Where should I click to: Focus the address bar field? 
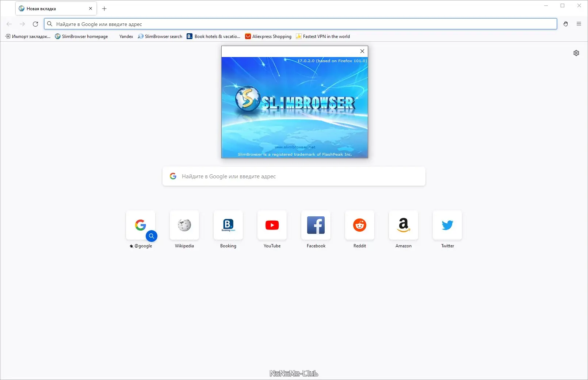(301, 24)
